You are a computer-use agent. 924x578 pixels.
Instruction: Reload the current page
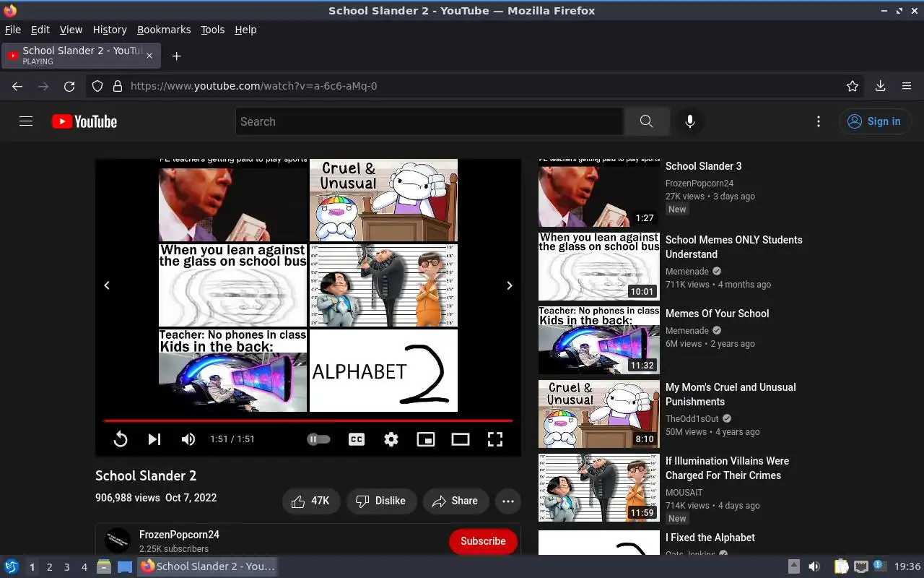69,86
